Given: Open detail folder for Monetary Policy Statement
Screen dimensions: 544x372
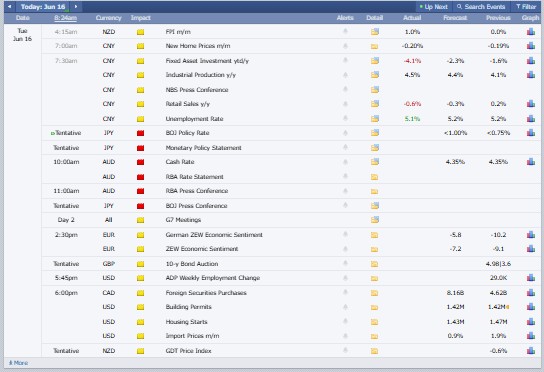Looking at the screenshot, I should 374,147.
